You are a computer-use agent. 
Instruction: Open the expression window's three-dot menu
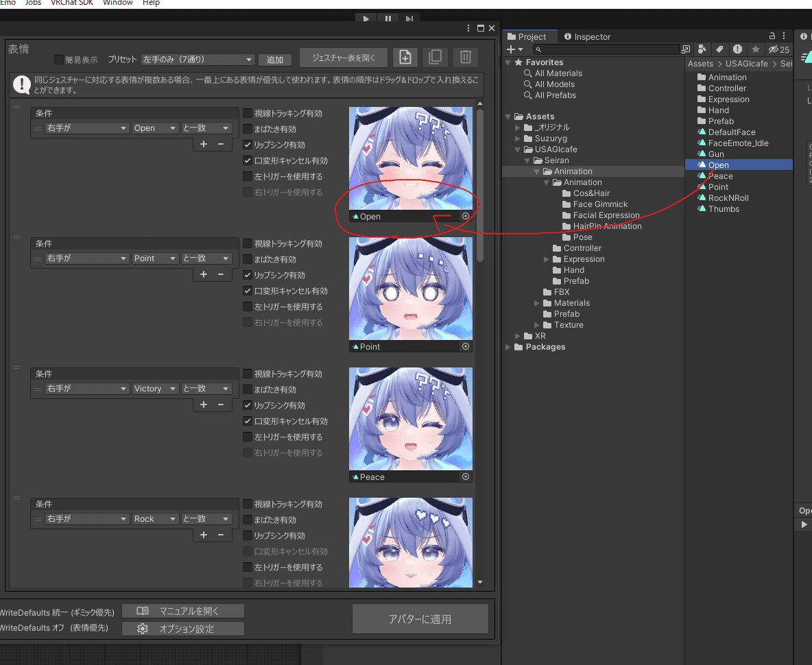pos(468,29)
